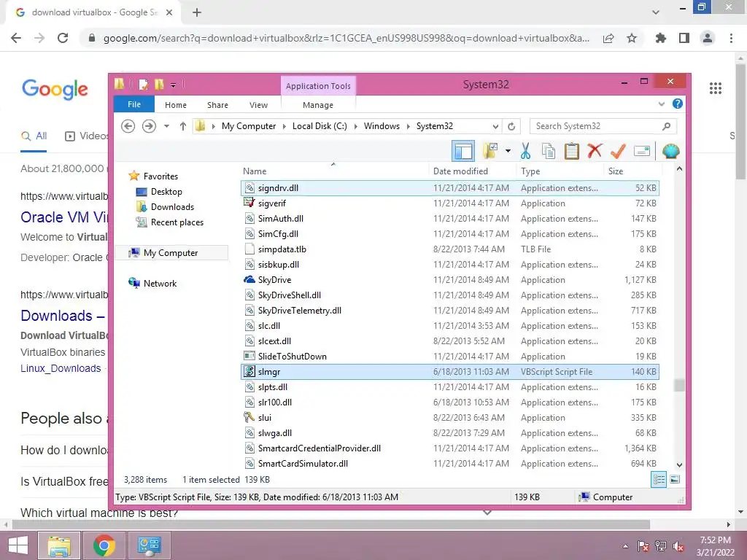Select the sigverif application file
This screenshot has height=560, width=747.
click(449, 203)
